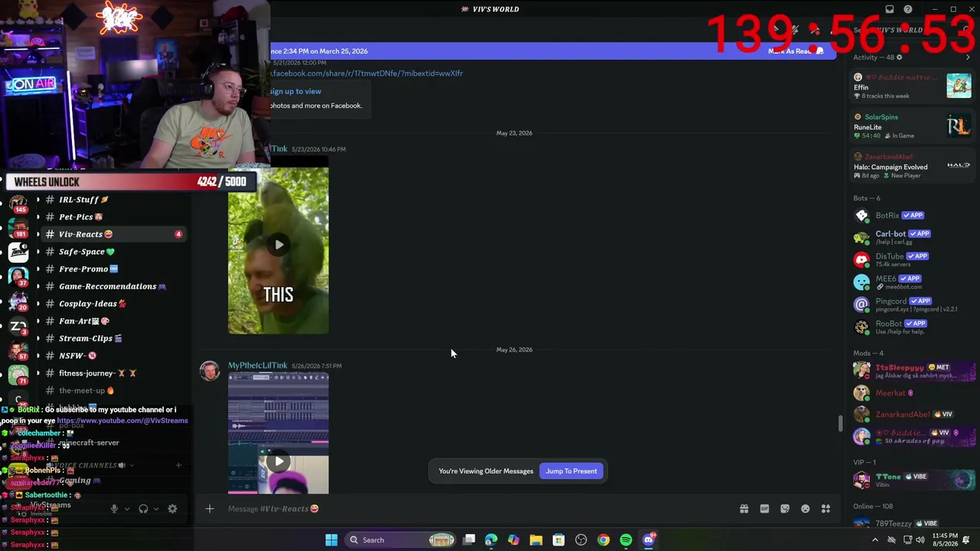Open the Facebook share link
Screen dimensions: 980x551
click(x=366, y=73)
